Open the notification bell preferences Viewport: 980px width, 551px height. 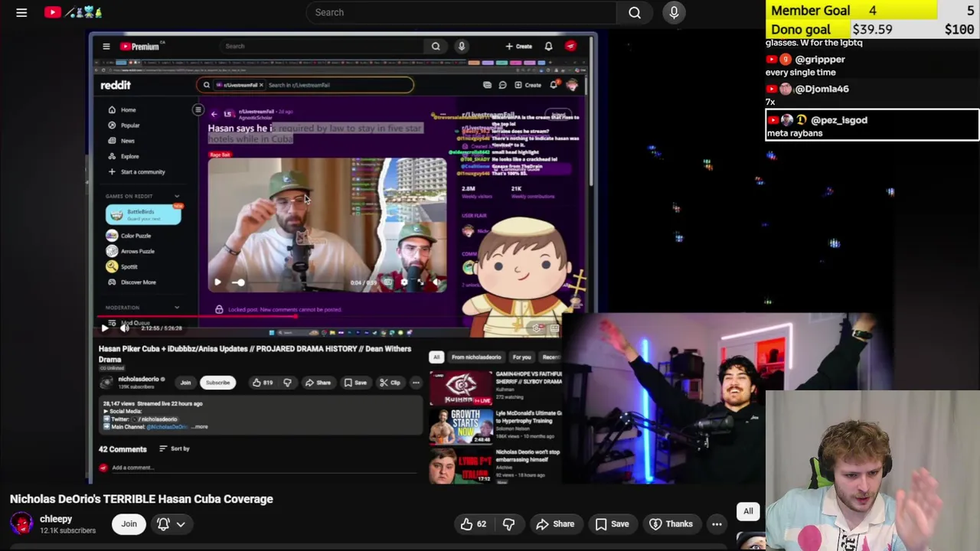point(163,524)
